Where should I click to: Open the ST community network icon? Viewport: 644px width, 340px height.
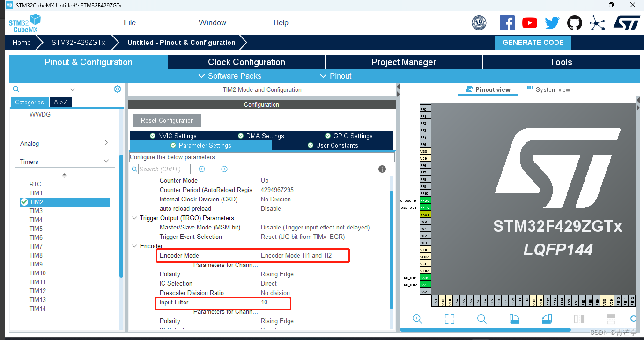click(x=597, y=23)
